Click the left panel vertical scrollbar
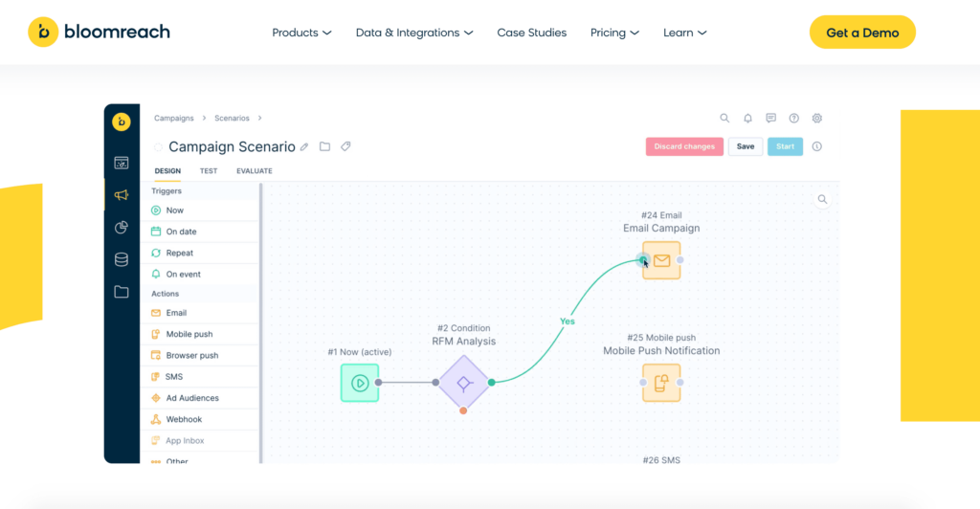The height and width of the screenshot is (509, 980). coord(260,322)
